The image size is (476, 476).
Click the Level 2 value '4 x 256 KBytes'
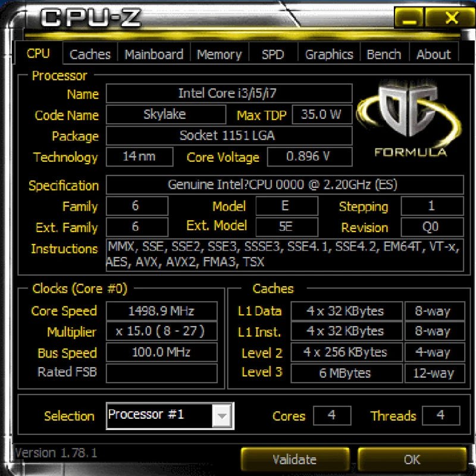[x=347, y=352]
